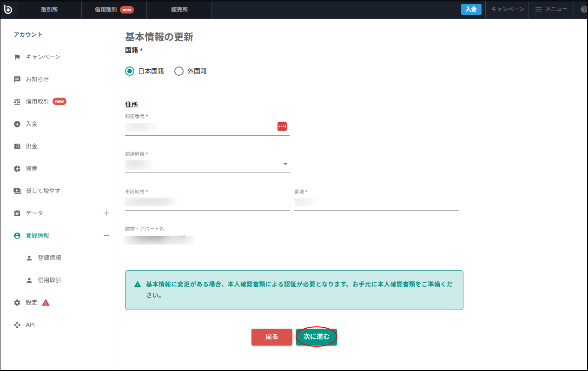Click the new badge beside sidebar 信用取引

coord(59,102)
